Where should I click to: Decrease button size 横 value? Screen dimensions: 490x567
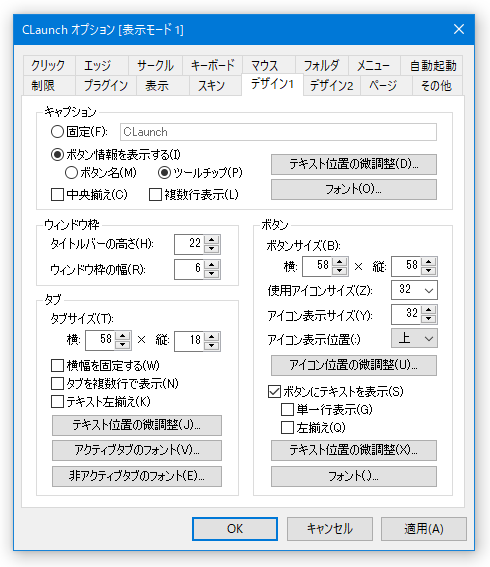(x=340, y=271)
